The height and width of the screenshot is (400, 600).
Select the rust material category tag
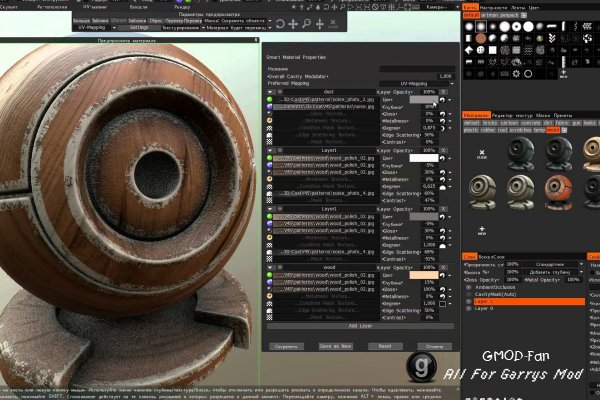(502, 130)
